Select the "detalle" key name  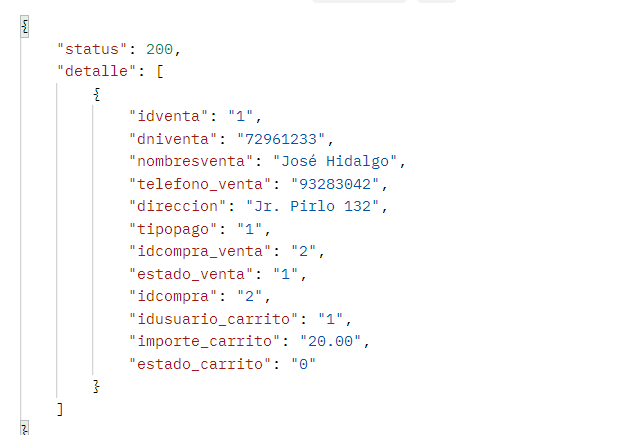(x=99, y=71)
